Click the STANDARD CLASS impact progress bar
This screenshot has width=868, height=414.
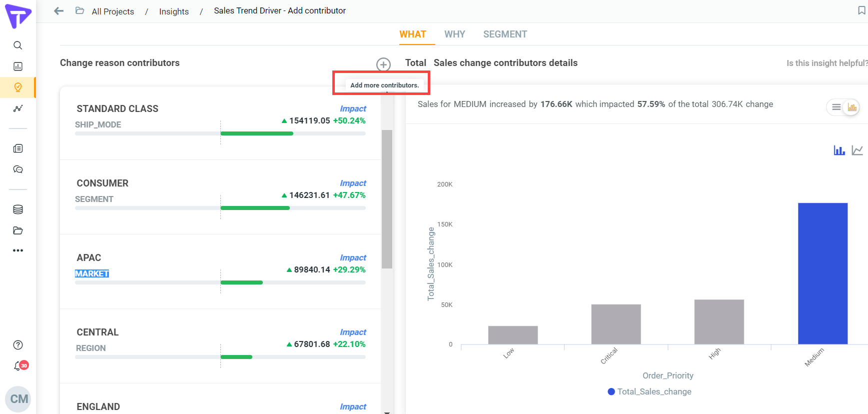tap(220, 133)
